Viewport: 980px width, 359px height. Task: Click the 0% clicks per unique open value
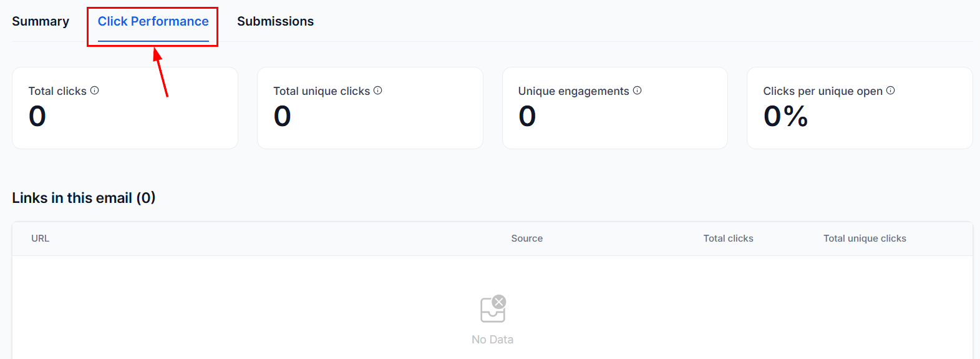point(786,116)
